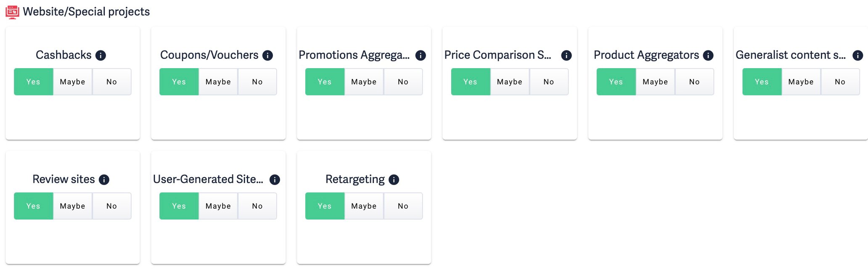Click the Retargeting info icon
This screenshot has height=270, width=868.
point(394,179)
